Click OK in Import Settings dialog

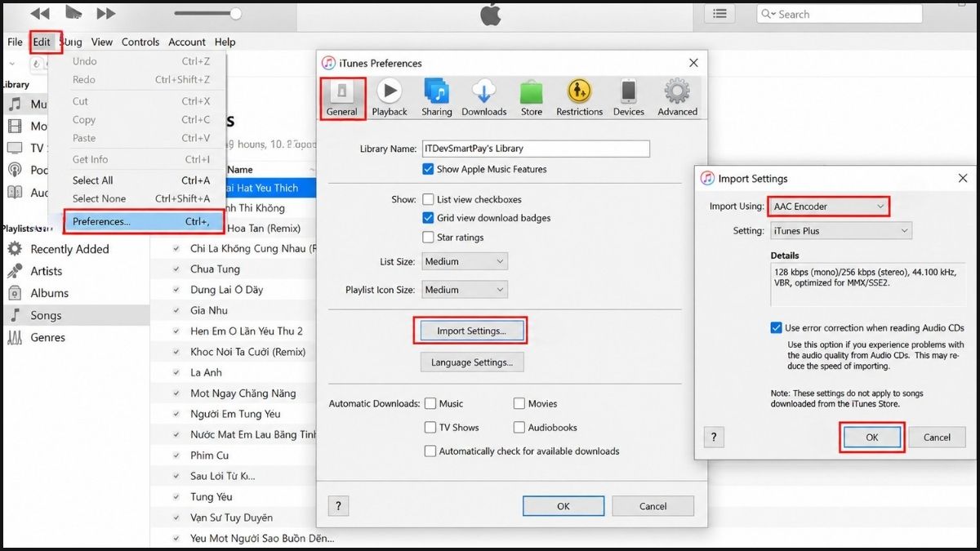tap(872, 438)
